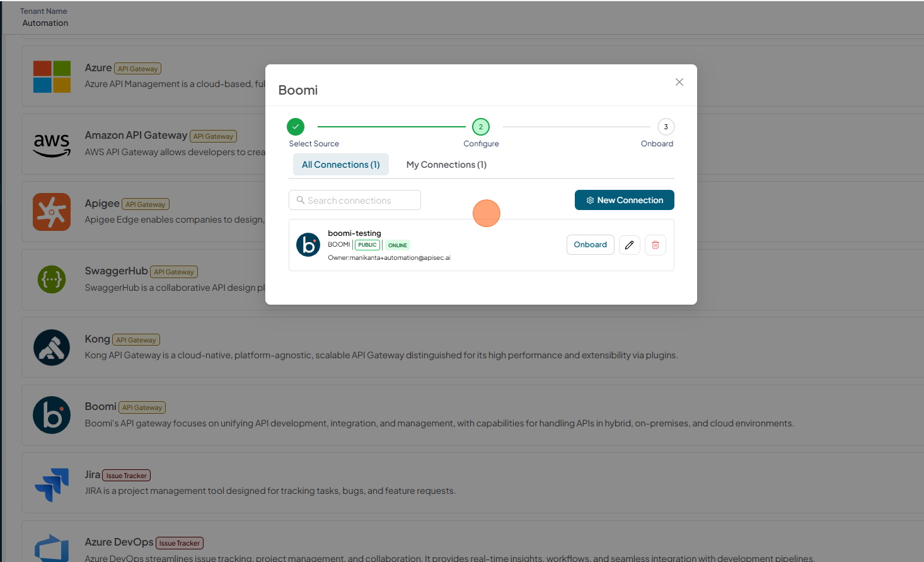Click the New Connection button
This screenshot has width=924, height=562.
pyautogui.click(x=625, y=200)
